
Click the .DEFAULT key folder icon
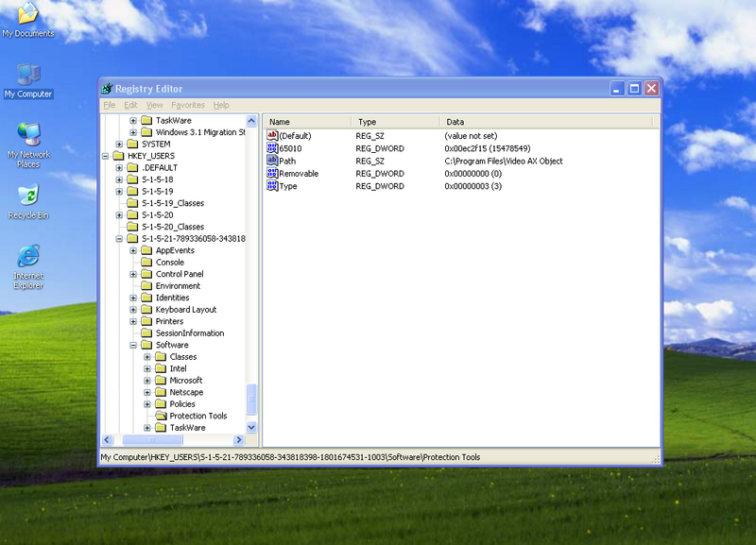tap(132, 168)
